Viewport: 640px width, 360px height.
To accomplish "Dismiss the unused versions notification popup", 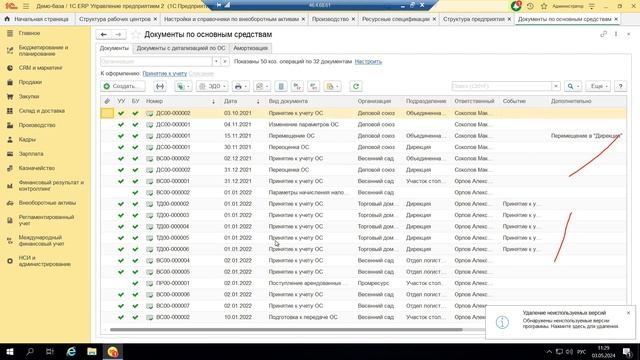I will (x=628, y=313).
